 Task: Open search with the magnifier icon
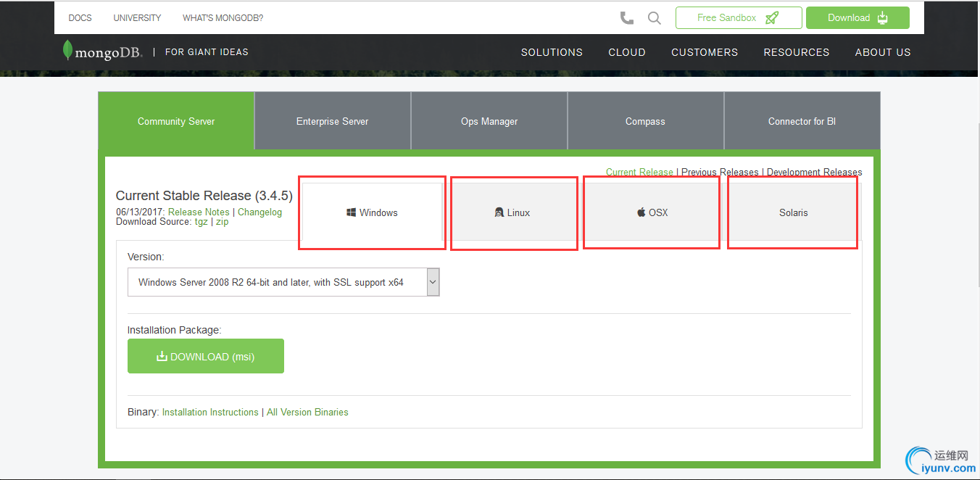[x=655, y=18]
